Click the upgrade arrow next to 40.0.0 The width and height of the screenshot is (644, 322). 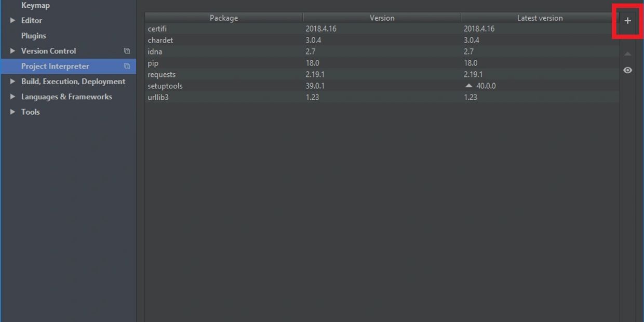coord(469,86)
